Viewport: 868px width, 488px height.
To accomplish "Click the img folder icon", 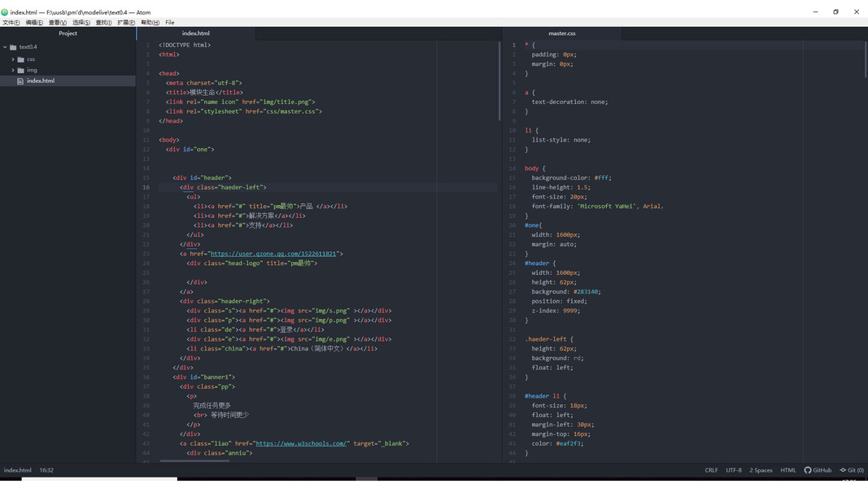I will [21, 70].
